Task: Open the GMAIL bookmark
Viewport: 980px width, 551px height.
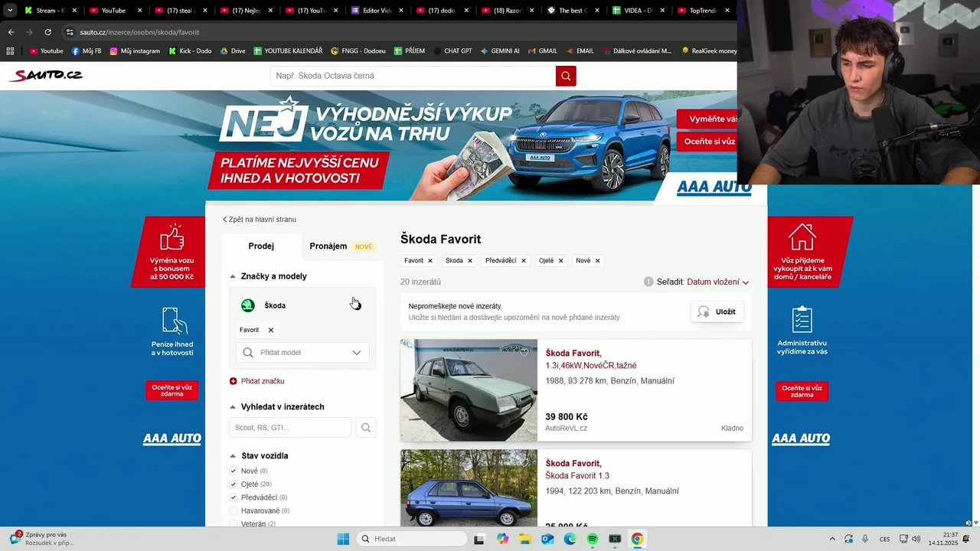Action: (x=542, y=51)
